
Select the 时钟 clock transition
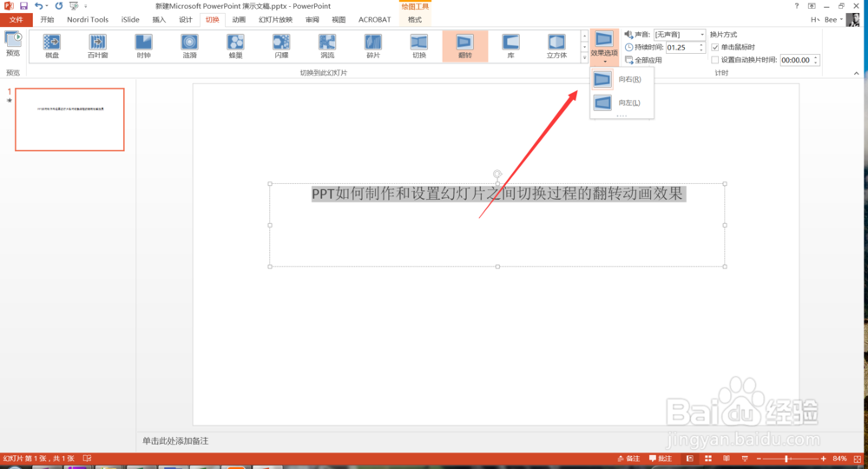click(144, 46)
